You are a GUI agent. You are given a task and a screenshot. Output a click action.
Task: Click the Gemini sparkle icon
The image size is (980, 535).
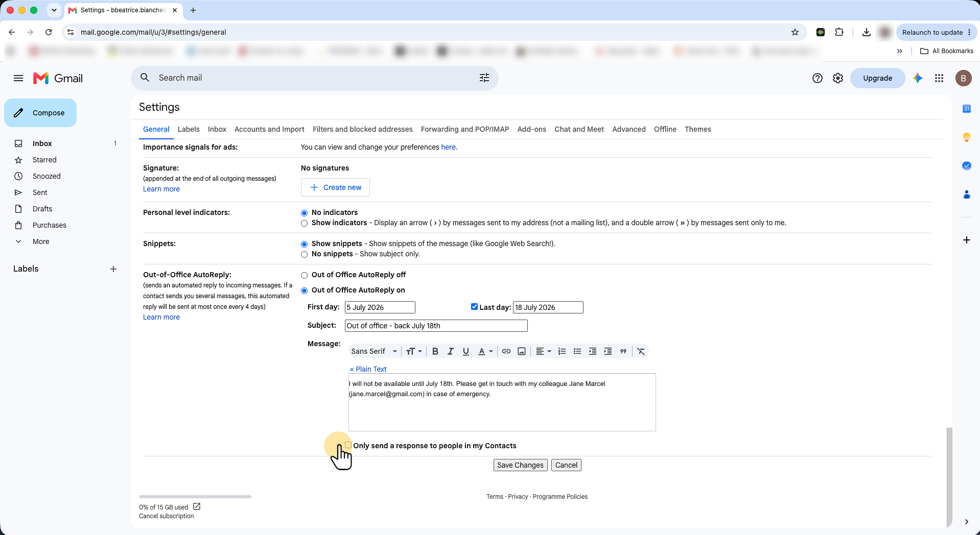pyautogui.click(x=918, y=78)
